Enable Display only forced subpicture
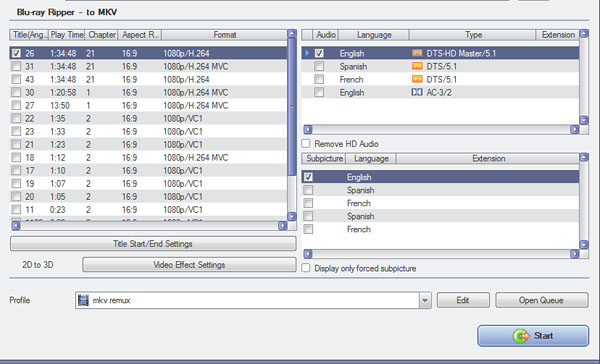Image resolution: width=600 pixels, height=364 pixels. [306, 268]
